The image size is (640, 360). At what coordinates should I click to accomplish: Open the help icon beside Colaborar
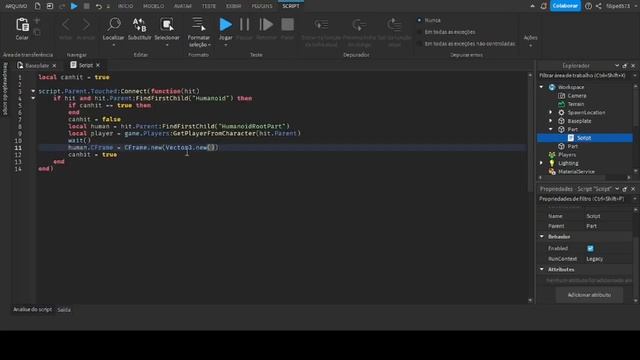[x=588, y=6]
